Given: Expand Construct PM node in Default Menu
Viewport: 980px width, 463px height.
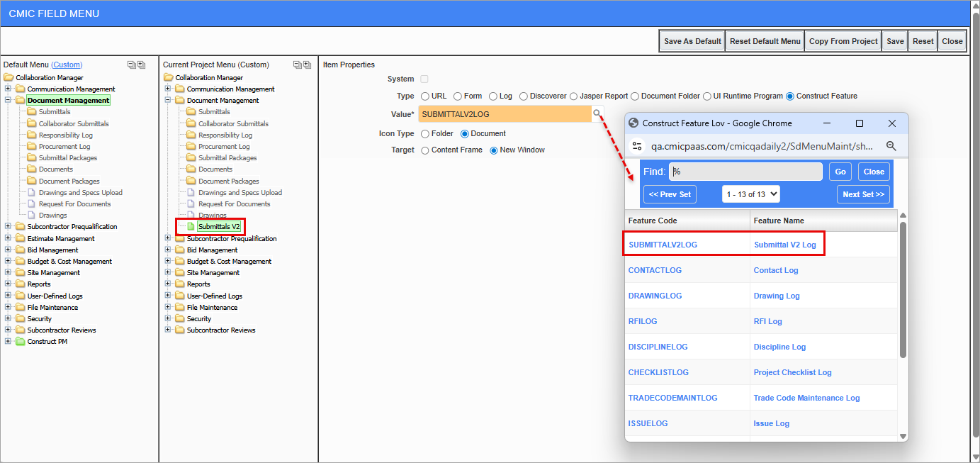Looking at the screenshot, I should pos(9,342).
